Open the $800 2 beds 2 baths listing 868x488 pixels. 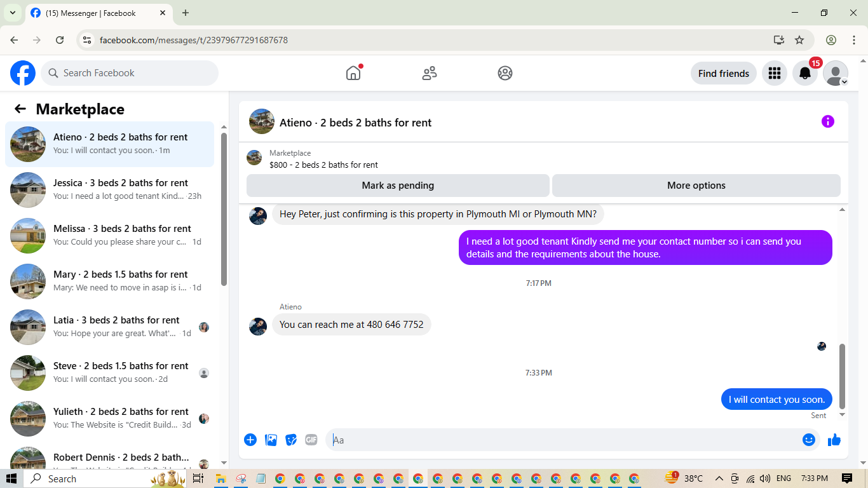point(323,165)
